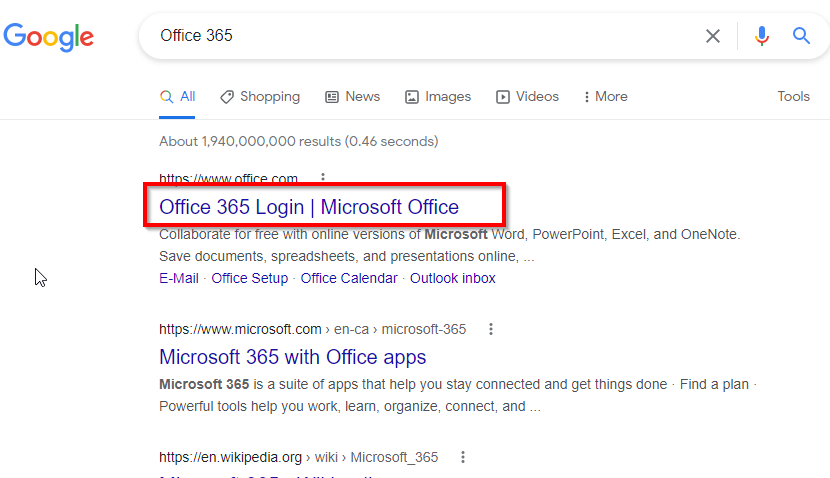Expand the More search options menu
This screenshot has width=830, height=478.
(x=606, y=97)
